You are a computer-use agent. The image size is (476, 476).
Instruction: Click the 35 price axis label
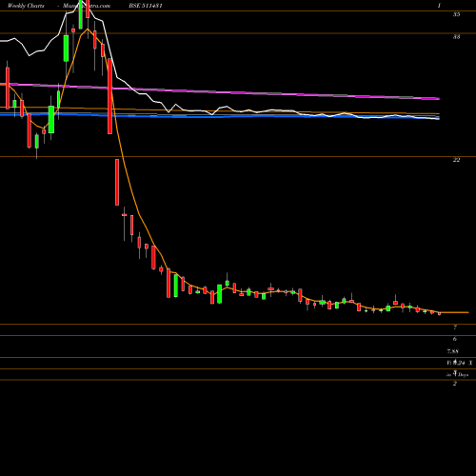(x=456, y=14)
